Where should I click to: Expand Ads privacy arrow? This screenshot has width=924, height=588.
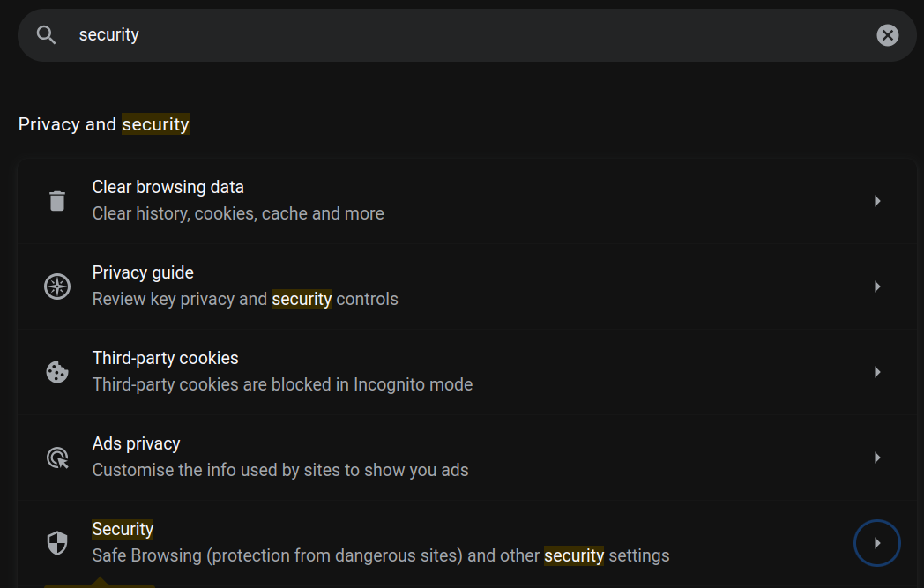pyautogui.click(x=877, y=458)
